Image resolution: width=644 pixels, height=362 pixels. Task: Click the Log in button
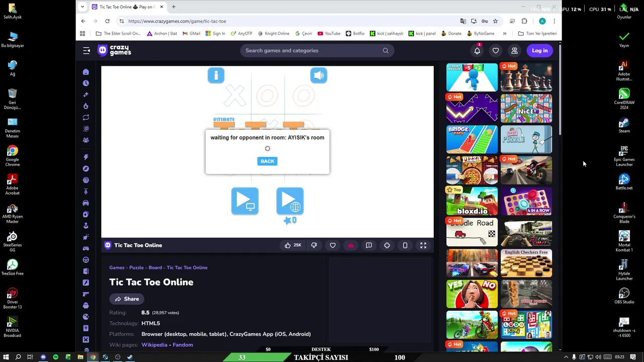pos(539,50)
